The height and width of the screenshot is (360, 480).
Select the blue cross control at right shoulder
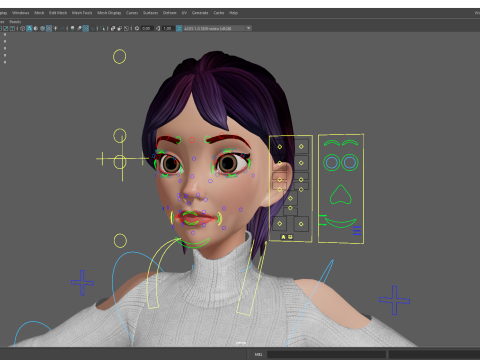(x=394, y=300)
